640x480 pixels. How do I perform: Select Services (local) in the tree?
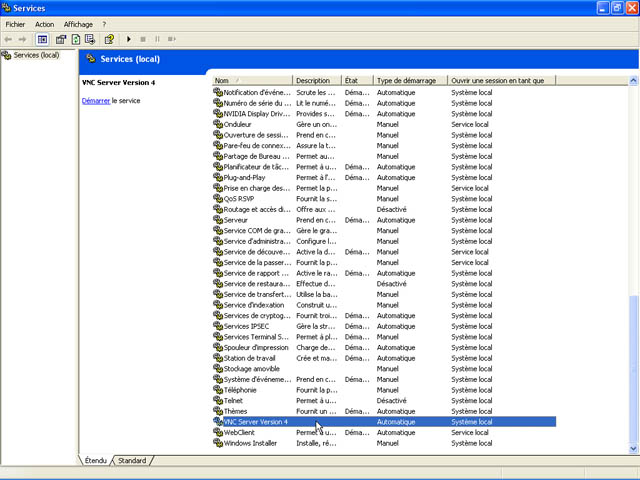pos(36,55)
